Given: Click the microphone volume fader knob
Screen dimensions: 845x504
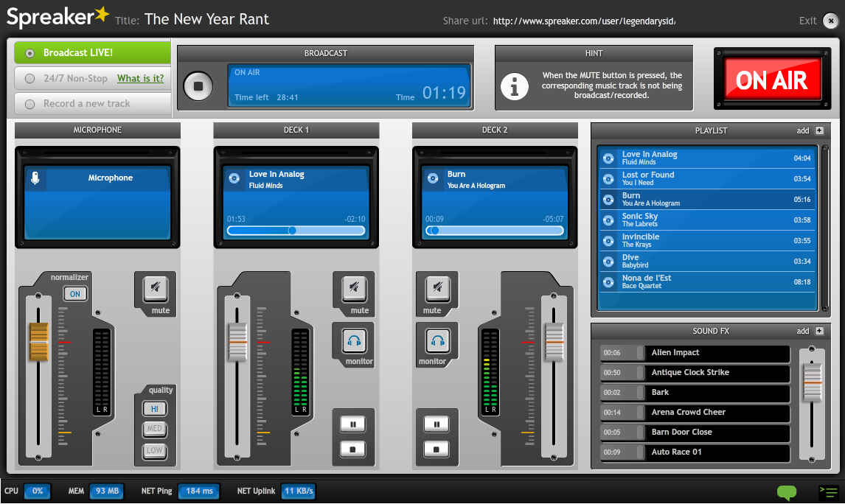Looking at the screenshot, I should tap(38, 341).
